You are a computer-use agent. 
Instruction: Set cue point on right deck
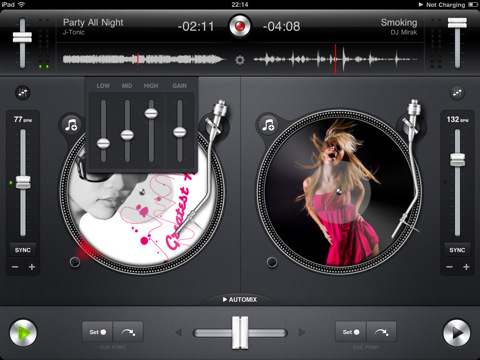351,332
